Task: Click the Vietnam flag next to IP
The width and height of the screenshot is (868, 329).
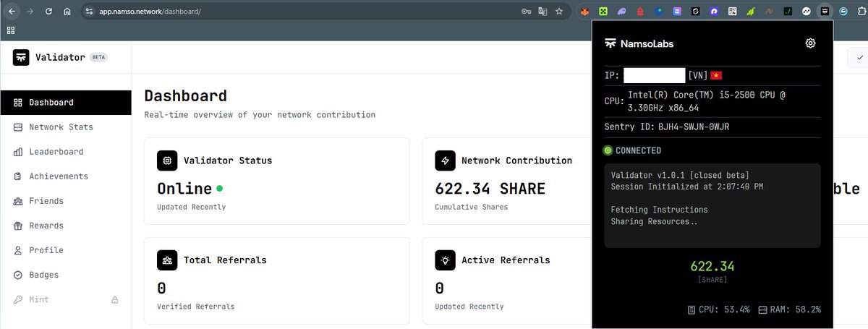Action: tap(716, 75)
